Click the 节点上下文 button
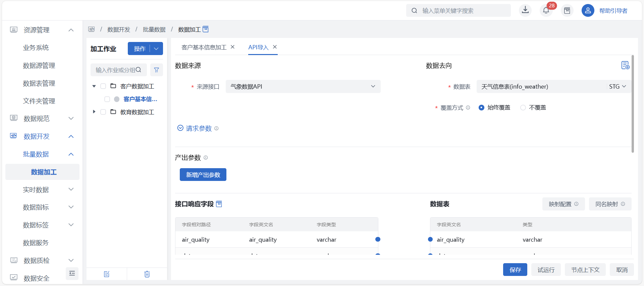This screenshot has width=644, height=286. [585, 270]
